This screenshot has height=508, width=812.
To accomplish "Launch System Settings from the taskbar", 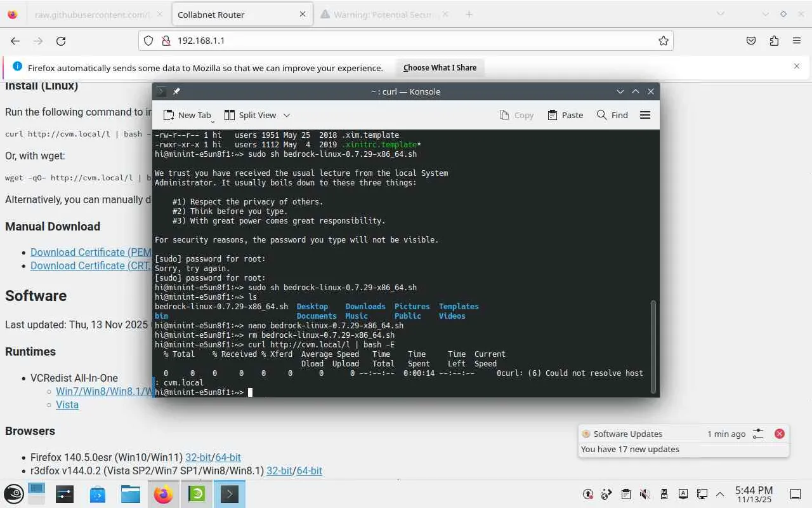I will point(65,494).
